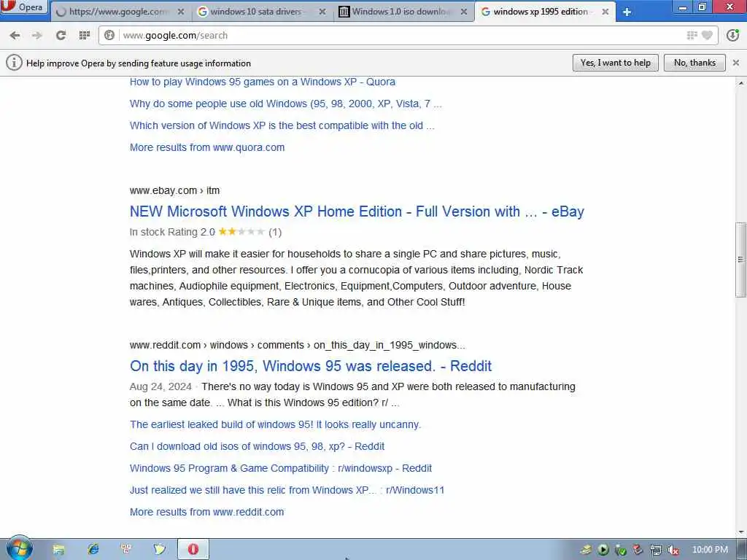Image resolution: width=747 pixels, height=560 pixels.
Task: Add page to Speed Dial from address bar
Action: pos(692,35)
